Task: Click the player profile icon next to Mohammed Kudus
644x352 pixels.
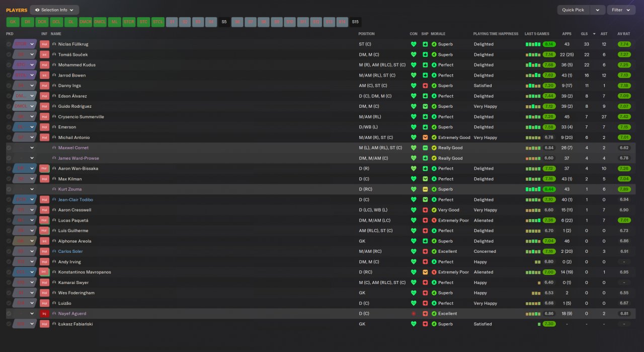Action: pos(54,65)
